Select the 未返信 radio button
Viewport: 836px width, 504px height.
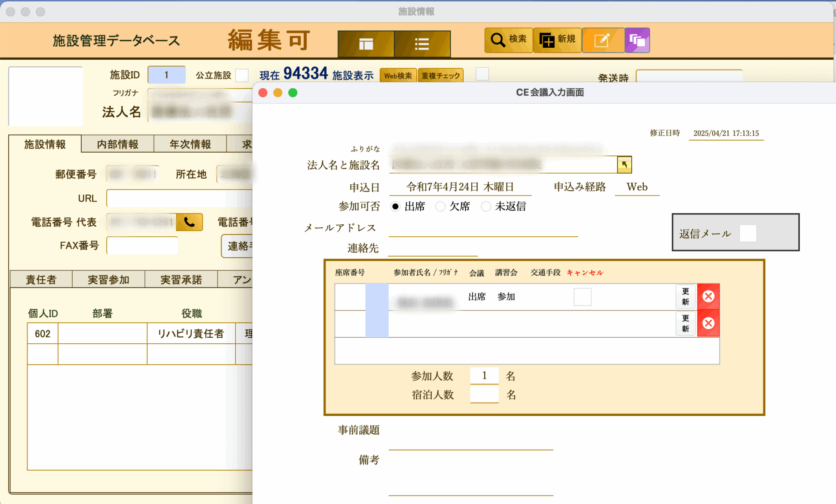[x=486, y=207]
